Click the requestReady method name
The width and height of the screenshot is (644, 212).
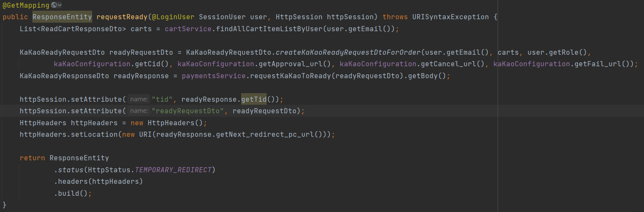pyautogui.click(x=122, y=17)
